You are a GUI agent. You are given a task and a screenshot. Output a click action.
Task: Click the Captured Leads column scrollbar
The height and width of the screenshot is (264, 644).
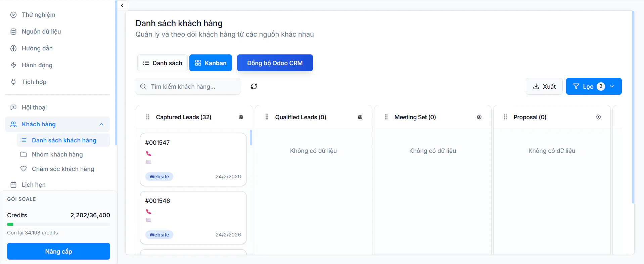[251, 138]
